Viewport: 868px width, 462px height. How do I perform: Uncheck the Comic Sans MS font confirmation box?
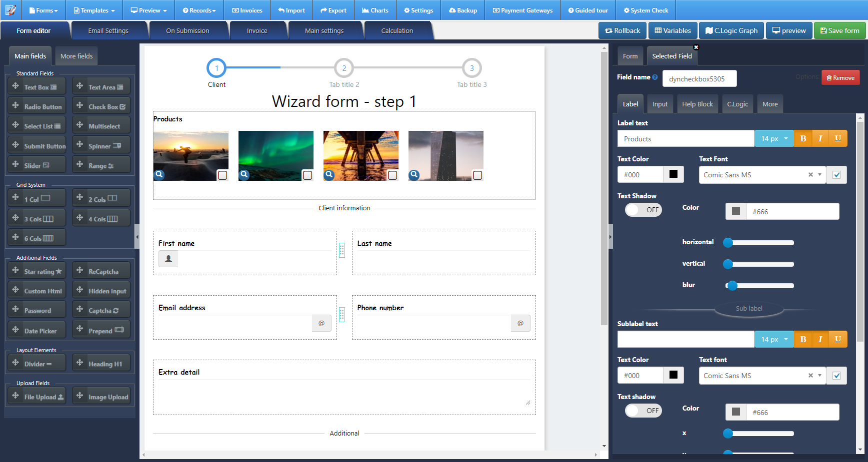[836, 175]
